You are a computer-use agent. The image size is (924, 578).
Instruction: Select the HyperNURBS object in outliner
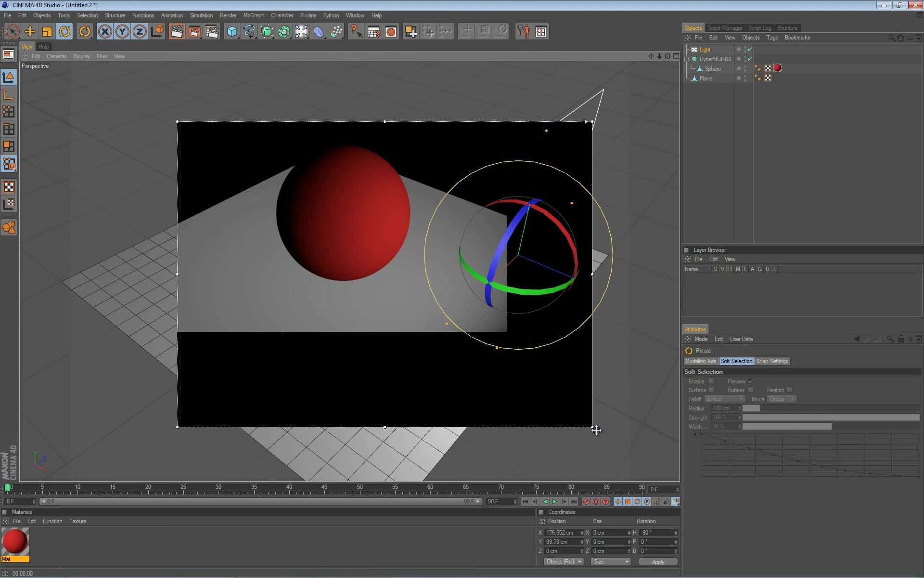(715, 59)
